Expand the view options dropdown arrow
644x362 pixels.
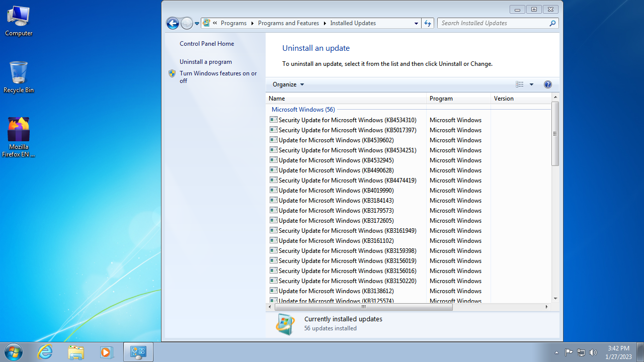click(531, 84)
